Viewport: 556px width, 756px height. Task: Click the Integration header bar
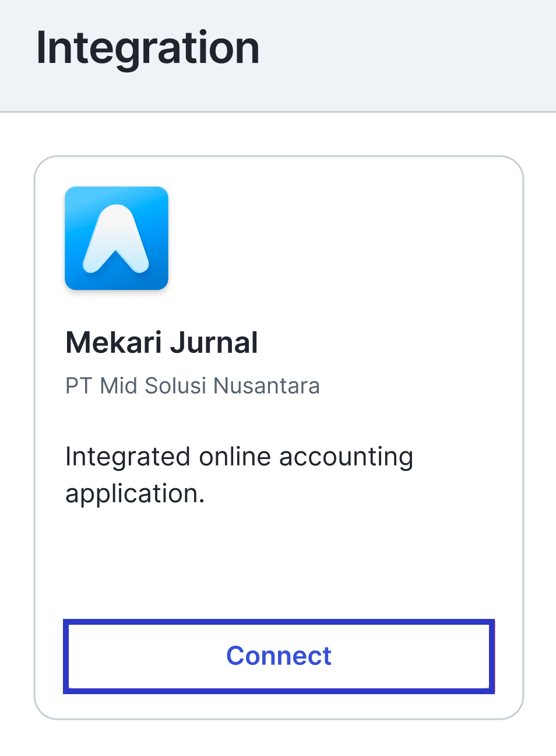[278, 55]
